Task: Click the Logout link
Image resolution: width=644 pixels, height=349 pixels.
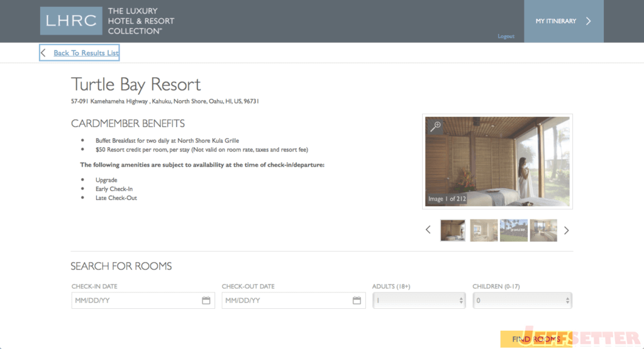Action: (506, 36)
